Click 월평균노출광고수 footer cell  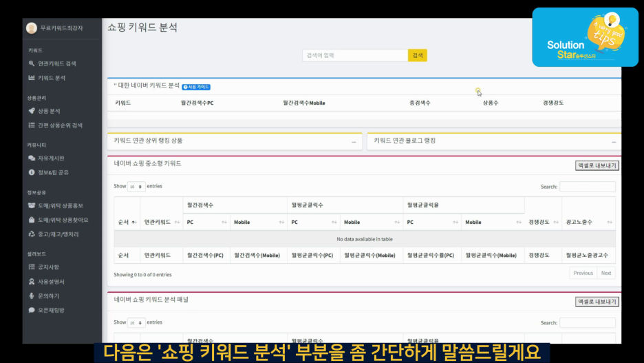tap(587, 256)
